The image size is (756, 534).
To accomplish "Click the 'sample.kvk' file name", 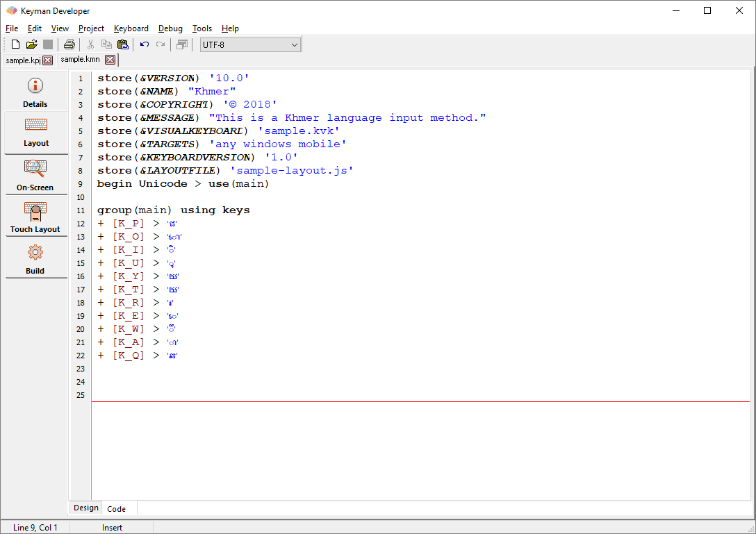I will 299,131.
